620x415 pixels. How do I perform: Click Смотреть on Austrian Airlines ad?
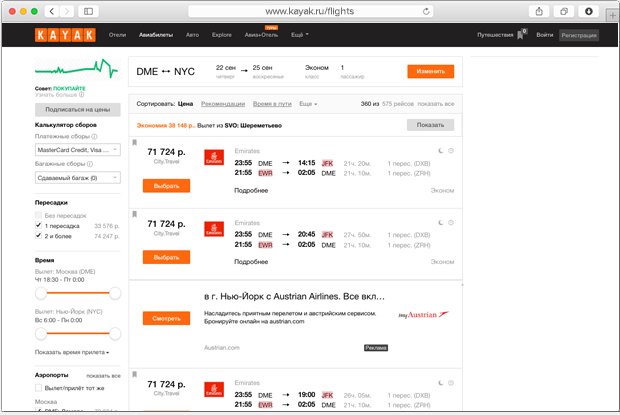pos(166,318)
